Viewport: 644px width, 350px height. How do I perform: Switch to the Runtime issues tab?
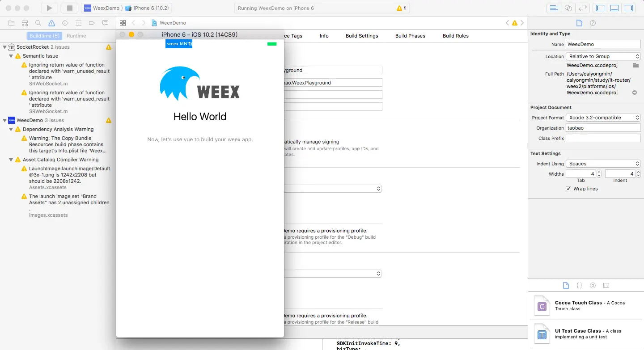(x=76, y=36)
